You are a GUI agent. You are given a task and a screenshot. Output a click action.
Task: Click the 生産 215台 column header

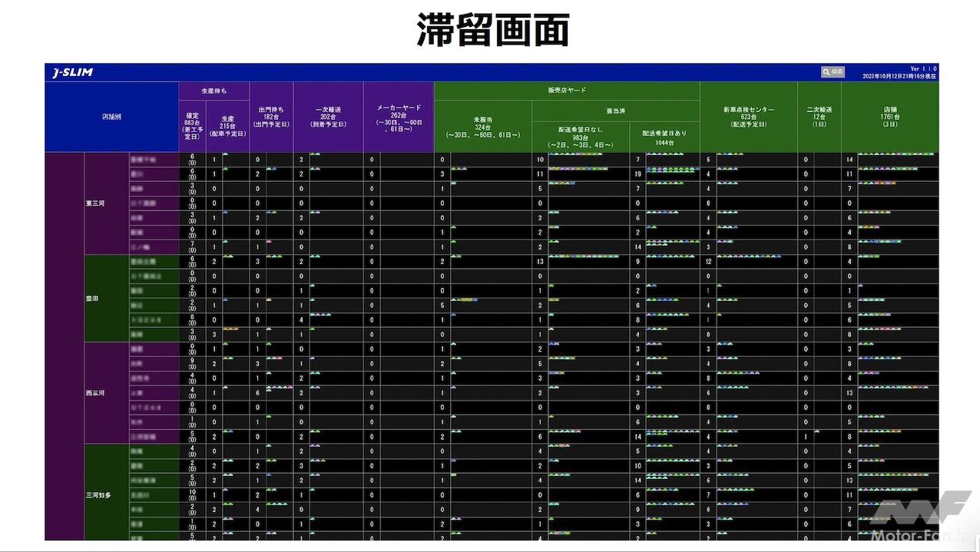click(x=227, y=126)
